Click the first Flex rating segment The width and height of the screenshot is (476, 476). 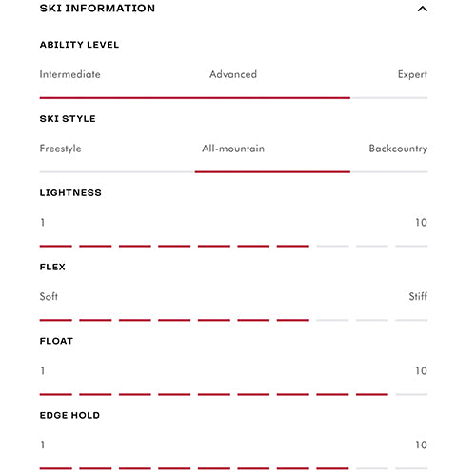[56, 320]
